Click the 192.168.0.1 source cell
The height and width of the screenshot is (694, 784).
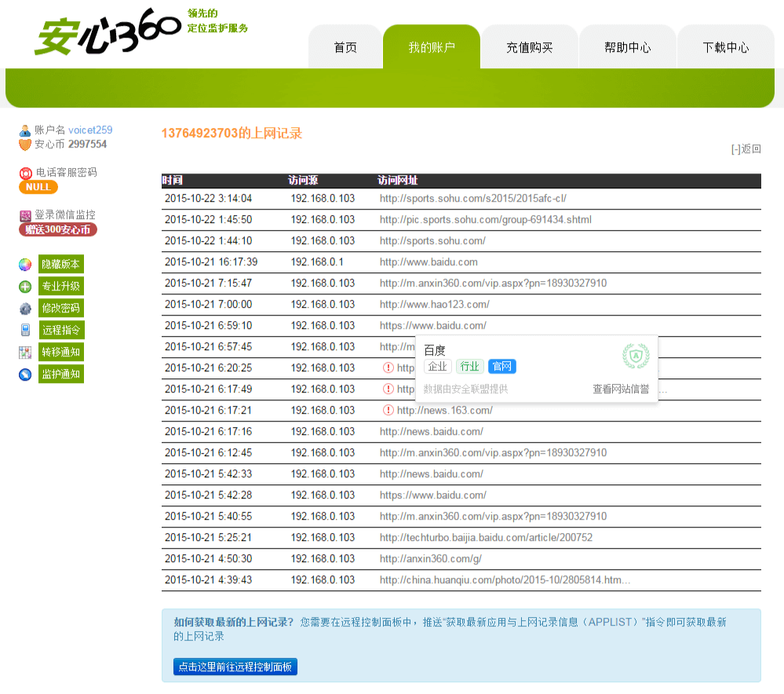pos(317,262)
